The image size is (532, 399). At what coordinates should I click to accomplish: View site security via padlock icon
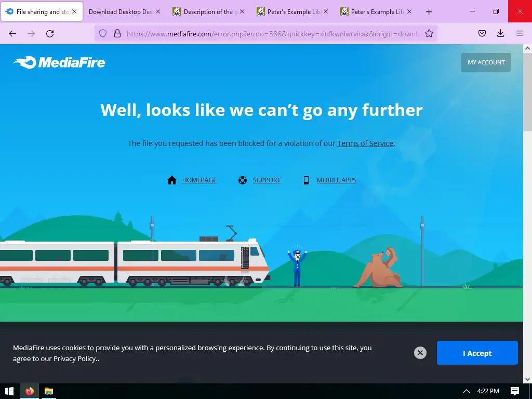click(117, 33)
